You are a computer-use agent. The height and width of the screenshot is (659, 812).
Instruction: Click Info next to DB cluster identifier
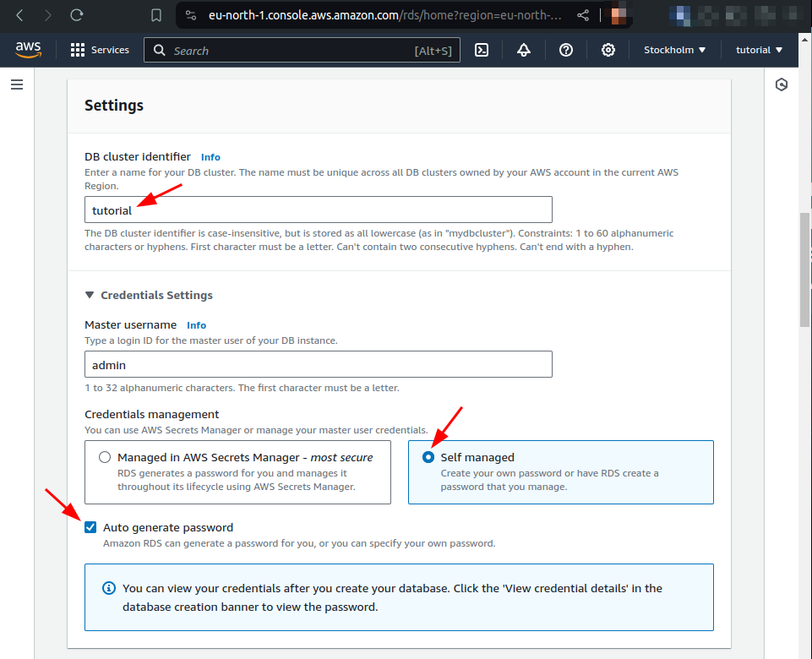point(210,157)
